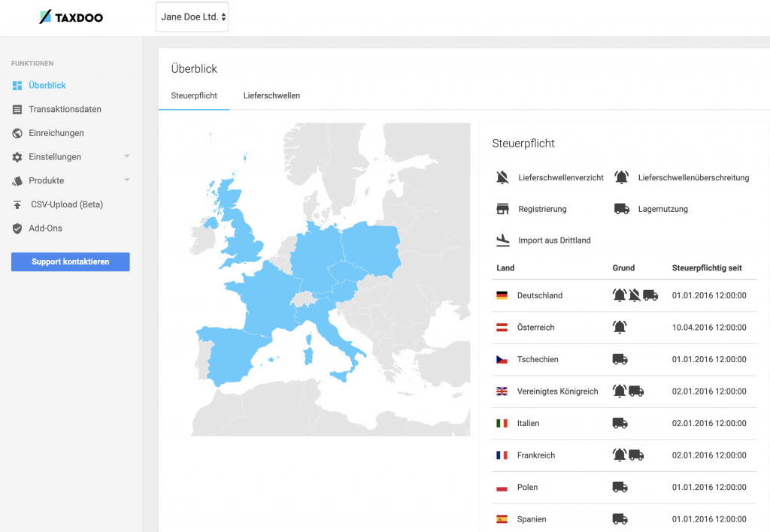Go to Einreichungen in the sidebar

pyautogui.click(x=56, y=133)
